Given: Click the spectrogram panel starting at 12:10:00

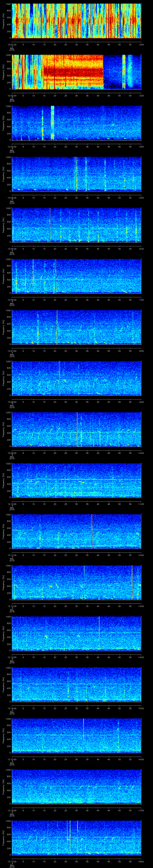Looking at the screenshot, I should pyautogui.click(x=77, y=481).
